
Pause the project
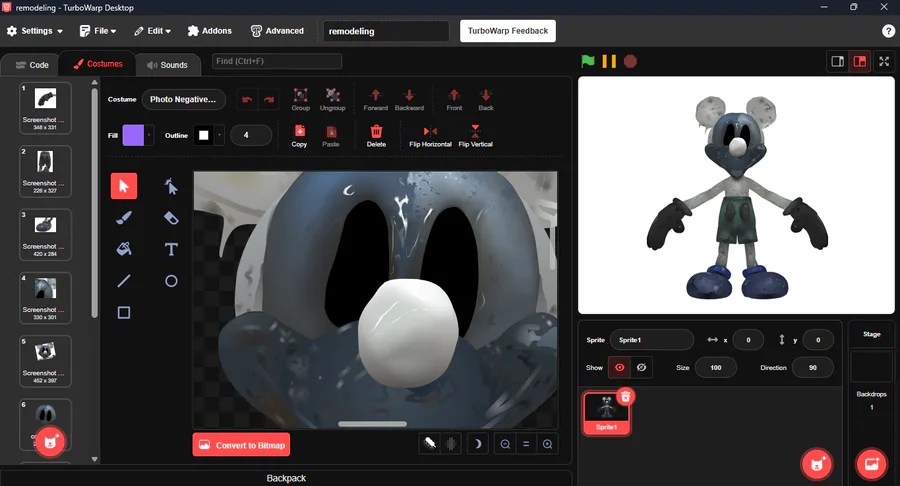click(609, 61)
